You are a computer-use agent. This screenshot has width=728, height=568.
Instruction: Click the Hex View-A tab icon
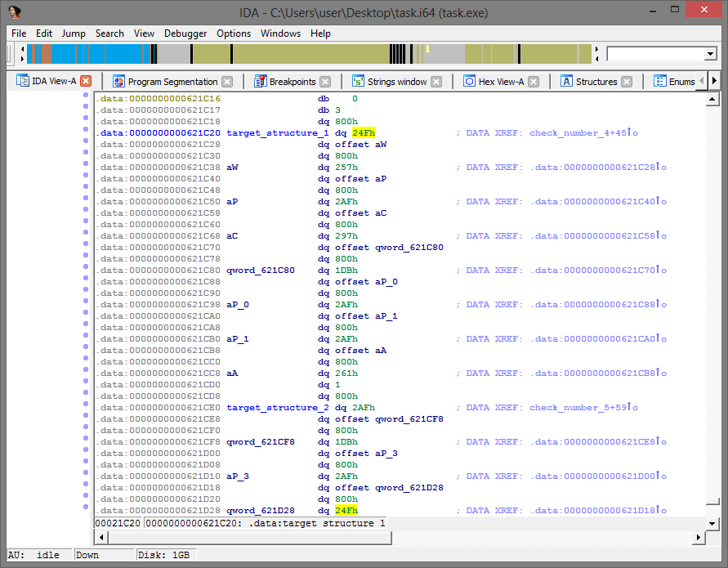pos(469,82)
